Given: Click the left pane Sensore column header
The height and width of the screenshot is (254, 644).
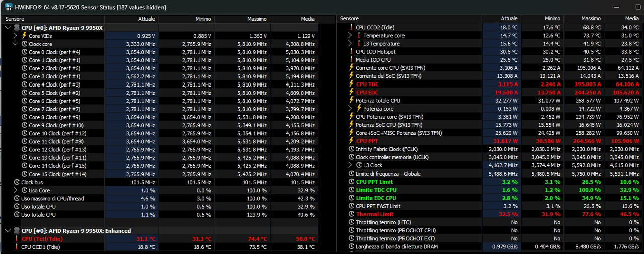Looking at the screenshot, I should pyautogui.click(x=53, y=19).
